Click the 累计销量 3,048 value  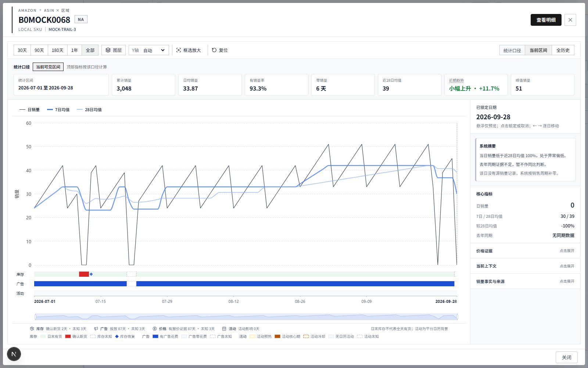click(x=124, y=89)
